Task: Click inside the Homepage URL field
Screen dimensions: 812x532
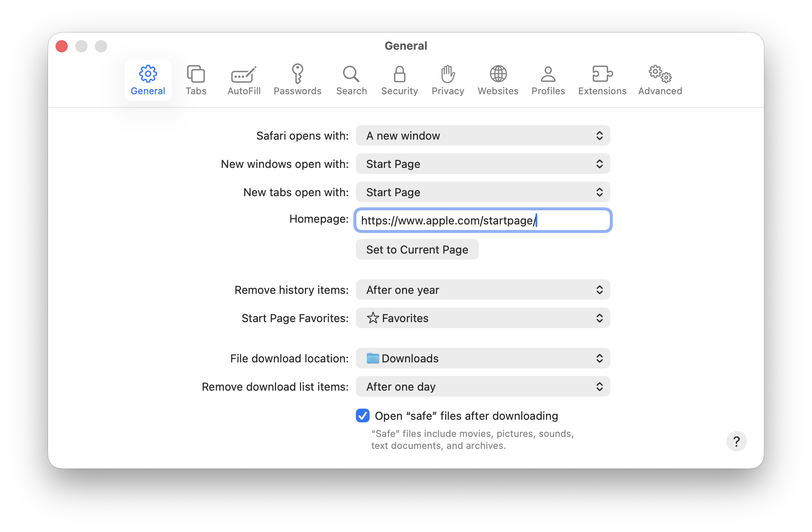Action: pyautogui.click(x=483, y=221)
